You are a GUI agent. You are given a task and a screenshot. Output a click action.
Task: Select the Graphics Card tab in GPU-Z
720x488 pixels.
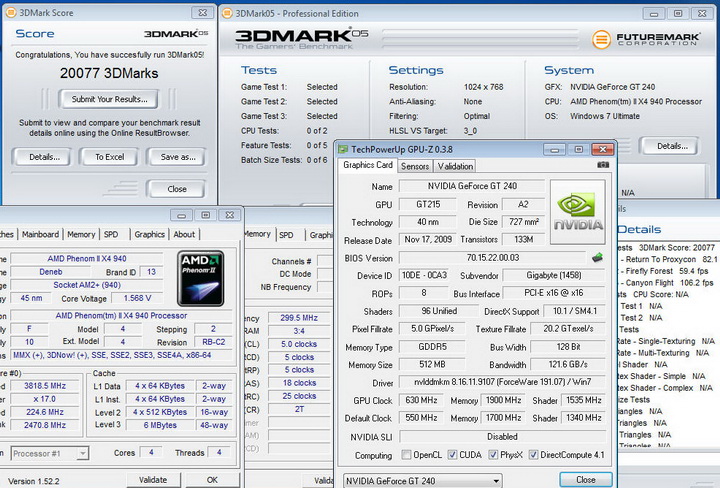368,165
